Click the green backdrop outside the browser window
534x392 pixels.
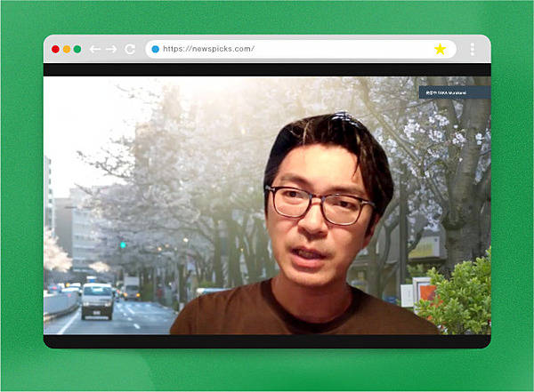tap(267, 369)
